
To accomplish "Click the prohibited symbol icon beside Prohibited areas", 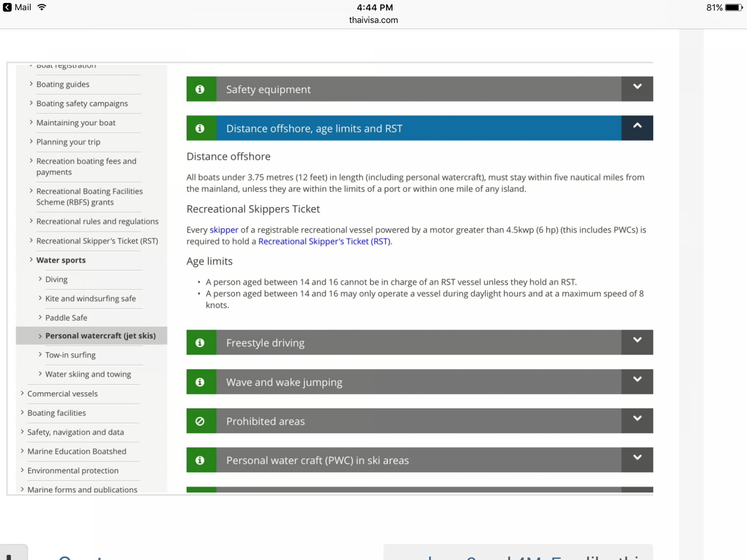I will pos(200,421).
